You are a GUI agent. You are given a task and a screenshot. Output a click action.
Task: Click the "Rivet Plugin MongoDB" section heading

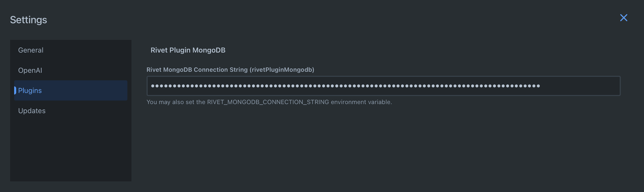[188, 50]
